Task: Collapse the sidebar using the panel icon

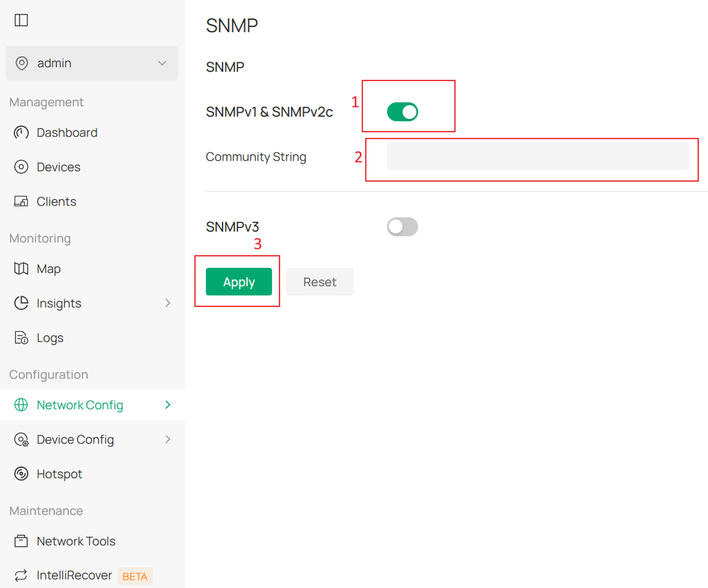Action: (21, 20)
